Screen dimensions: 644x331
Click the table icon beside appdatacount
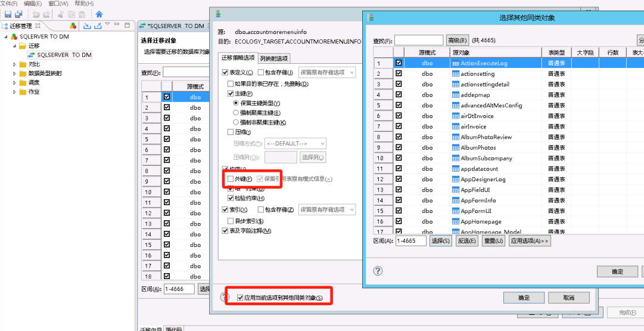[455, 169]
